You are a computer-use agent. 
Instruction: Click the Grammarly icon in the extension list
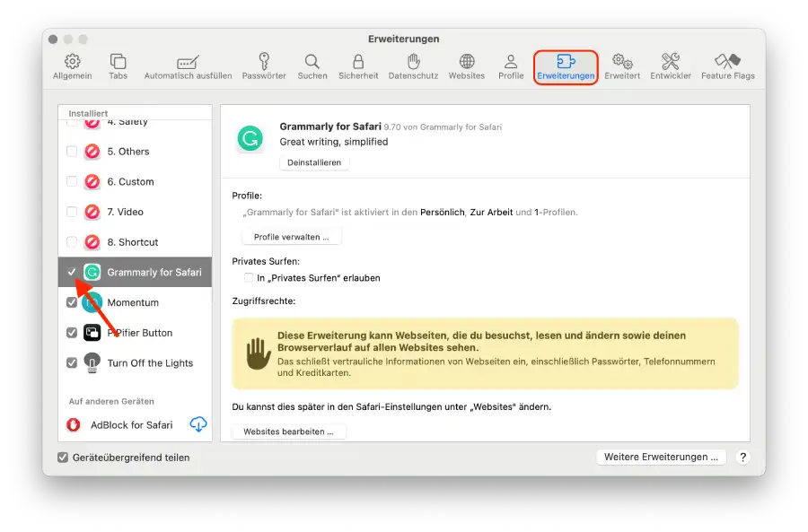[92, 272]
